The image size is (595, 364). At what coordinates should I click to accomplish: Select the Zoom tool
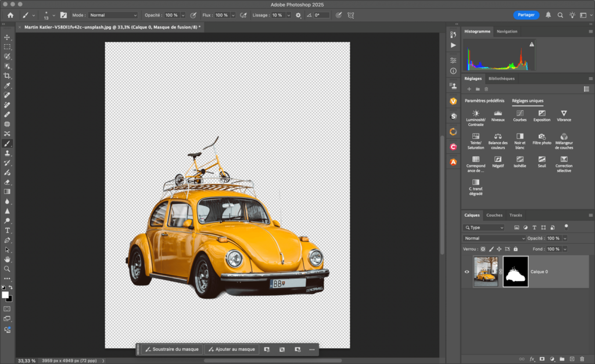7,269
